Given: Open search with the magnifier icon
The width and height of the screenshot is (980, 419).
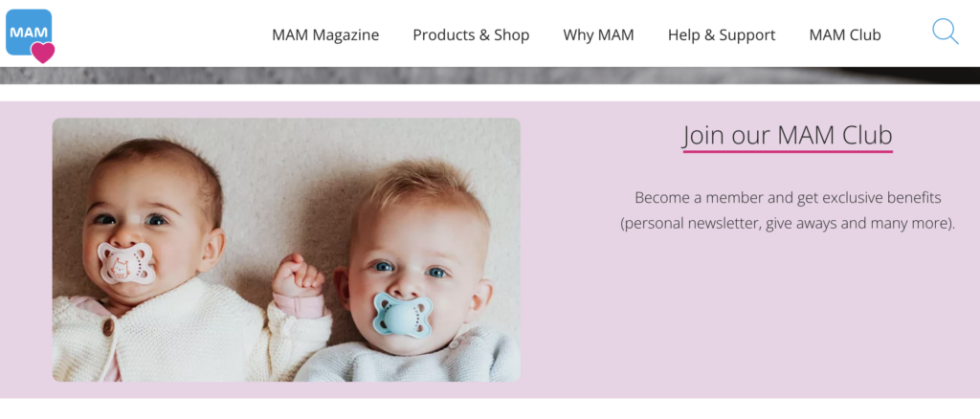Looking at the screenshot, I should [x=945, y=32].
